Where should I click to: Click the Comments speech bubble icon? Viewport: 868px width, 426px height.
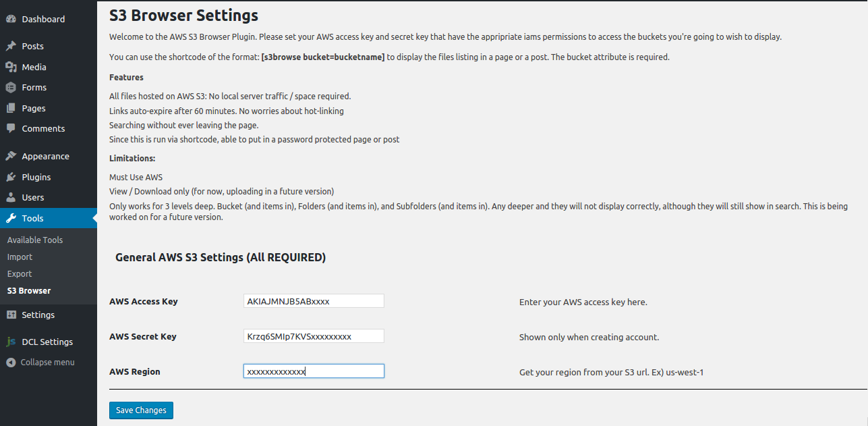11,128
